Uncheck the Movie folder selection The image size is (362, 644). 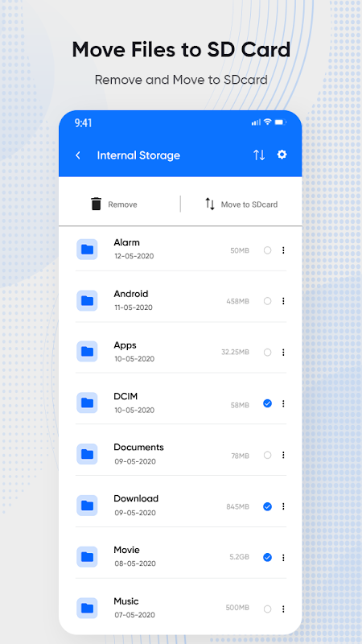[x=267, y=557]
